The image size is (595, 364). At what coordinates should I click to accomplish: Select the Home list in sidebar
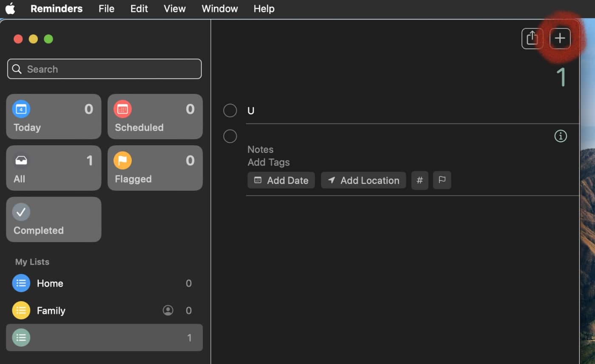click(50, 283)
